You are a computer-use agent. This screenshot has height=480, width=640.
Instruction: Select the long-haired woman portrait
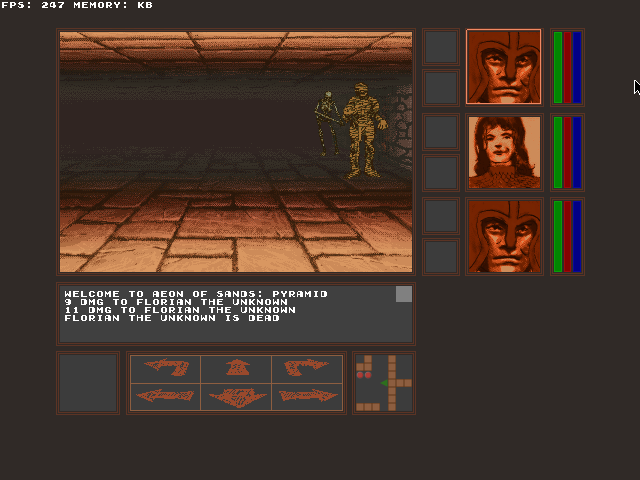[504, 152]
